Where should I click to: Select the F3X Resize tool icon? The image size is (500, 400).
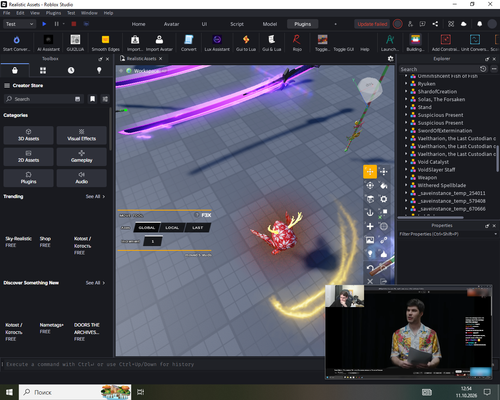click(x=384, y=172)
